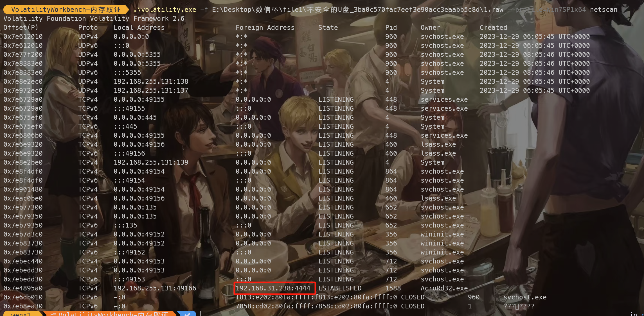The width and height of the screenshot is (644, 316).
Task: Click the ESTABLISHED state entry
Action: tap(340, 288)
